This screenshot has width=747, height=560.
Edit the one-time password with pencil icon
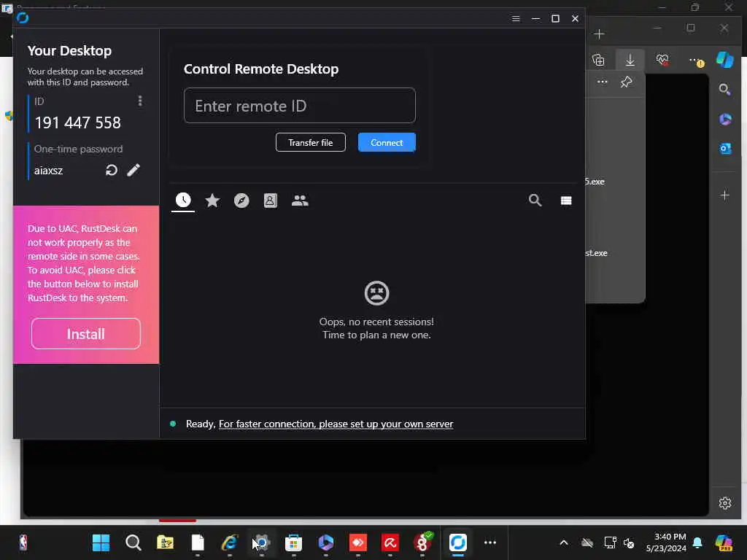click(133, 170)
